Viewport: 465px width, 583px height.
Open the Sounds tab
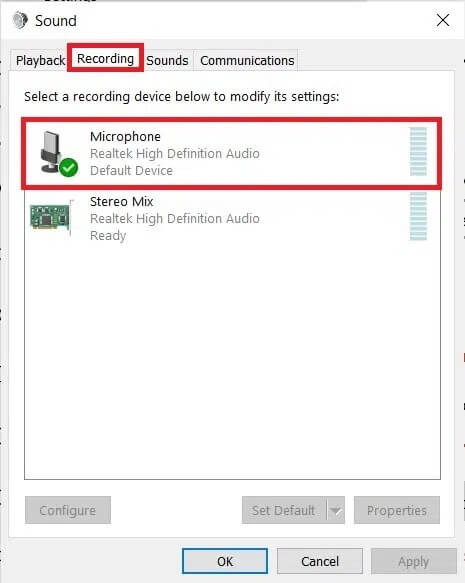167,60
